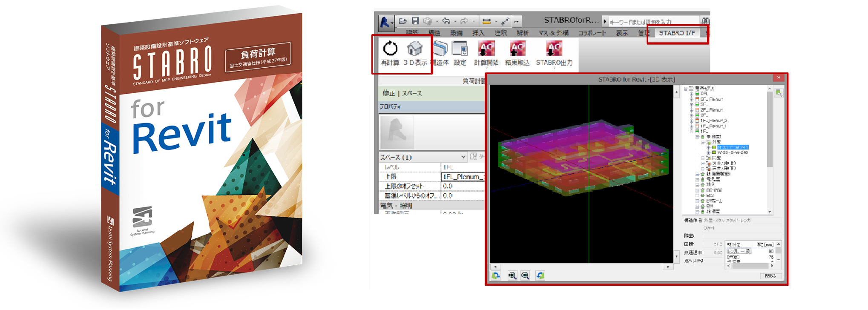Click the Undo arrow icon

tap(446, 21)
